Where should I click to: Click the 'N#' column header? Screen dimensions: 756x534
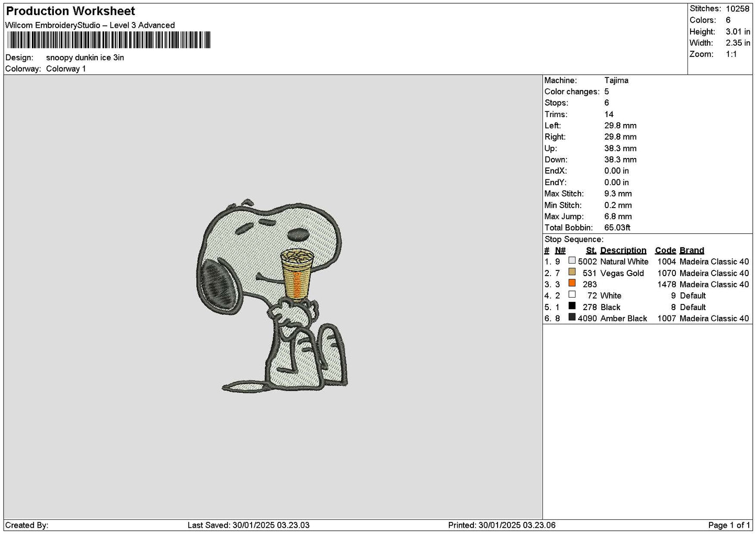click(x=560, y=251)
